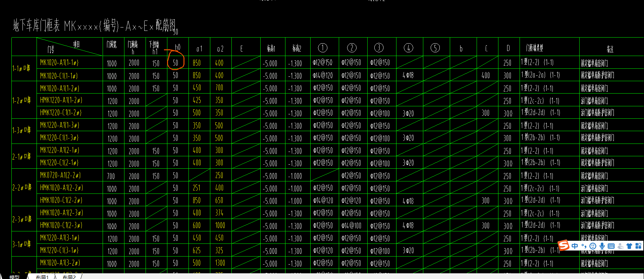Select a2 value 1000 in HMK1020-C1(2-3#) row
644x279 pixels.
(x=220, y=225)
